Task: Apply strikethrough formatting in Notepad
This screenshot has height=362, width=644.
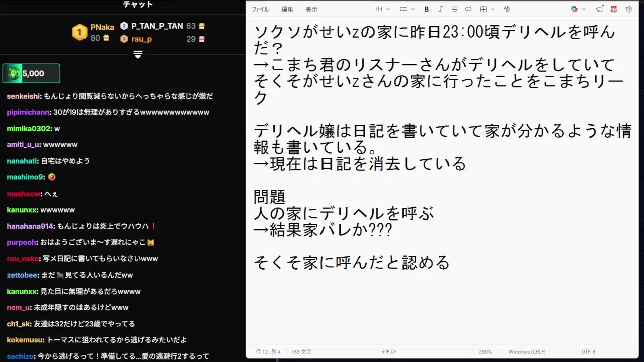Action: tap(454, 9)
